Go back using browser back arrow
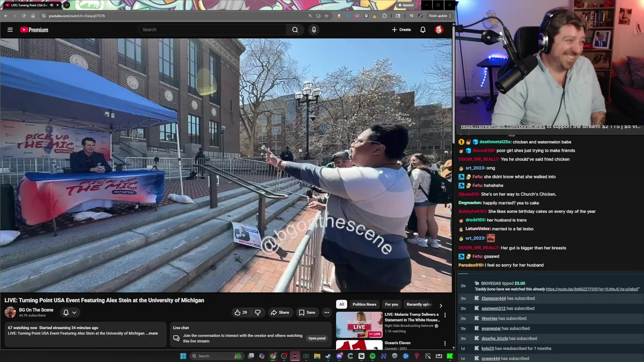The height and width of the screenshot is (362, 644). click(x=6, y=16)
